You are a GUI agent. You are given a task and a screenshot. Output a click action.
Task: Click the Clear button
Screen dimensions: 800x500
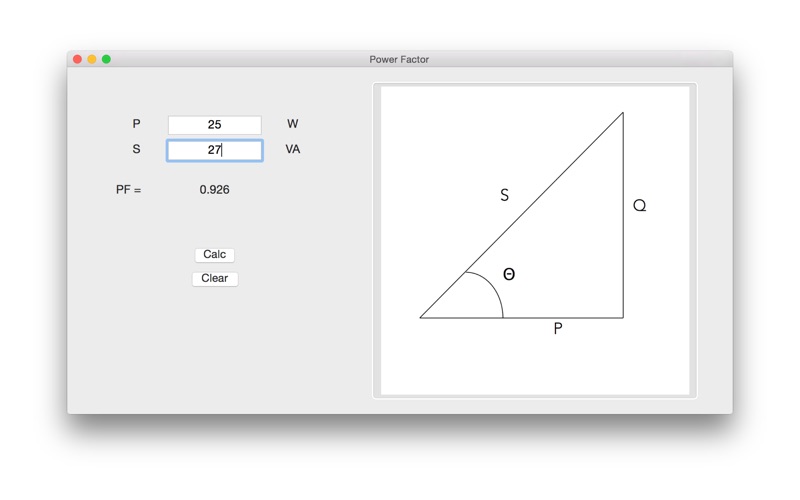(215, 279)
